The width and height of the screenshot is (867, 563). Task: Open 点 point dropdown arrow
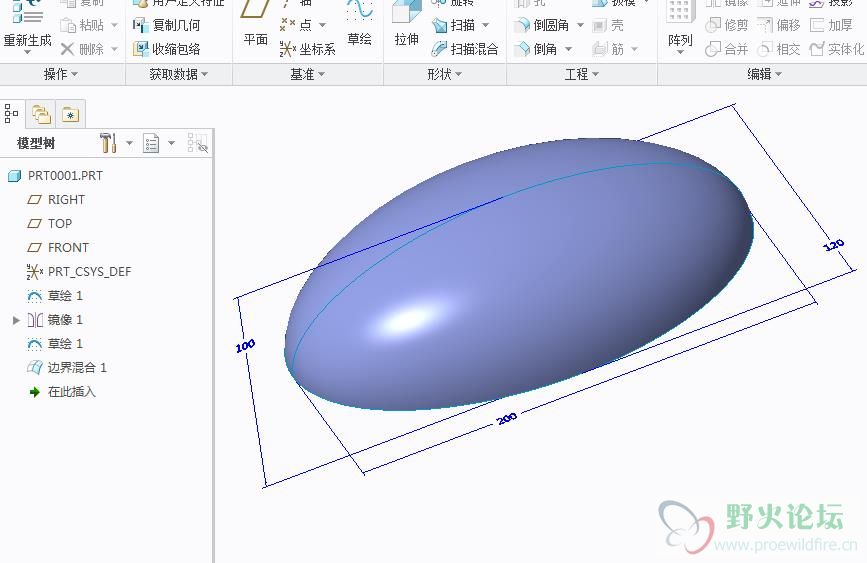tap(322, 25)
